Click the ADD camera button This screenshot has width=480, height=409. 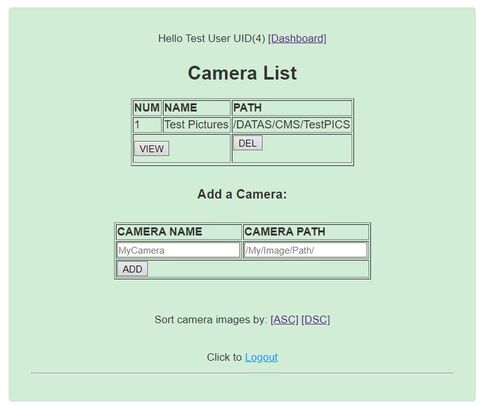point(132,269)
